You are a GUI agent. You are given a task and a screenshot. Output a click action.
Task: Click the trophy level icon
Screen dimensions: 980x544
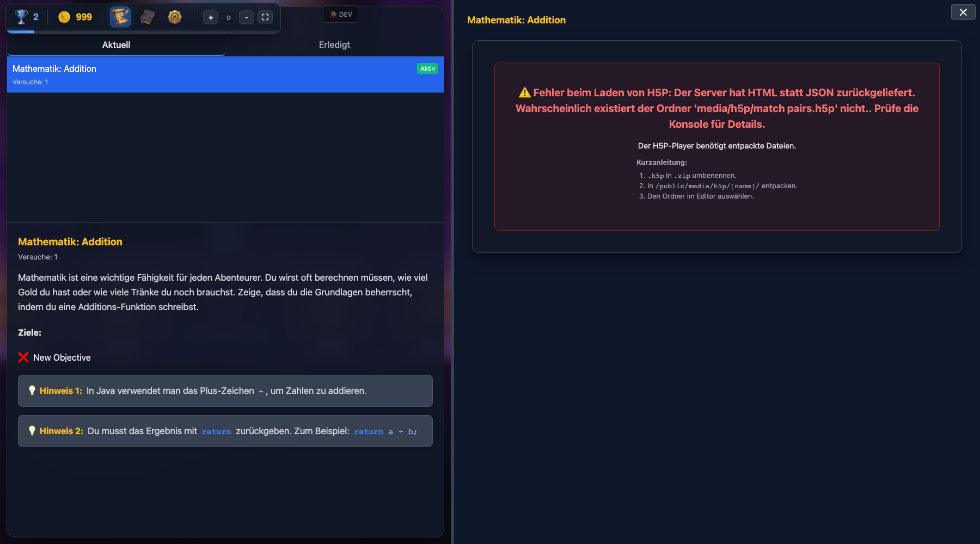click(x=21, y=17)
